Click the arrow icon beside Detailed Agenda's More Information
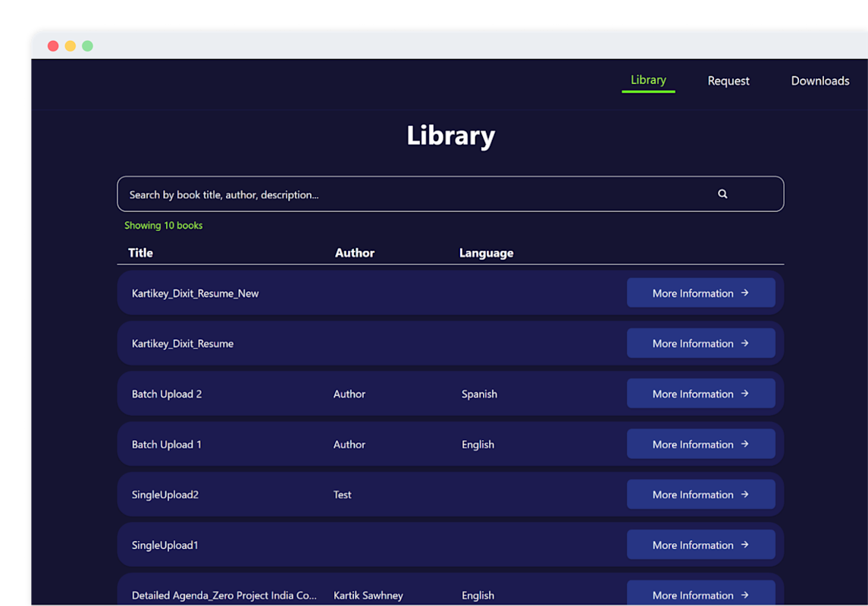Image resolution: width=868 pixels, height=606 pixels. pyautogui.click(x=746, y=595)
